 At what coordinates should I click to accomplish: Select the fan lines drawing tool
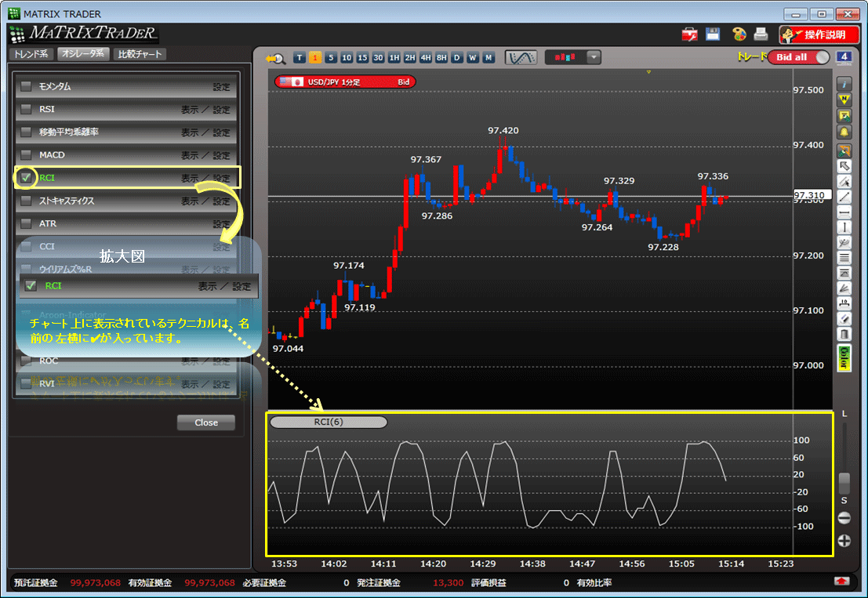(844, 288)
